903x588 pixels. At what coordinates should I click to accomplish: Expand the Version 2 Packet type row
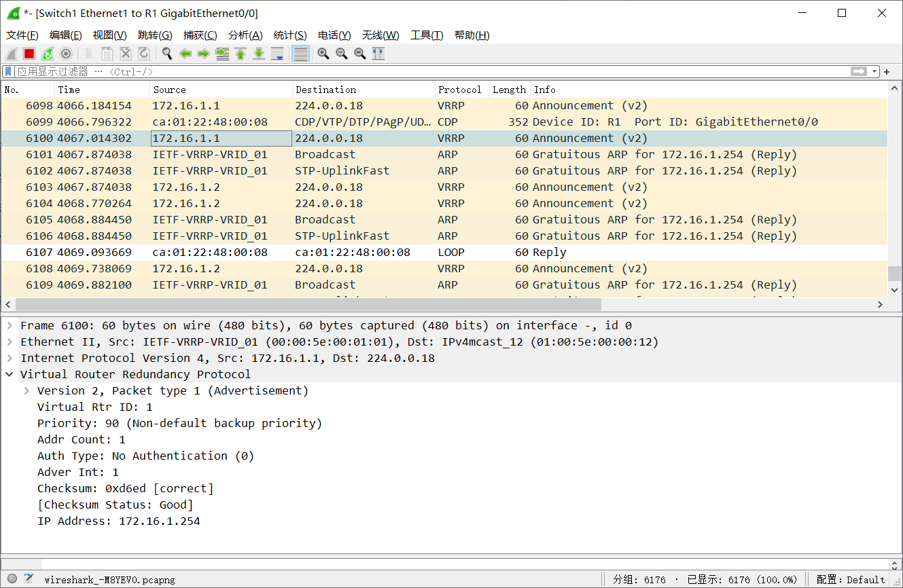click(26, 390)
